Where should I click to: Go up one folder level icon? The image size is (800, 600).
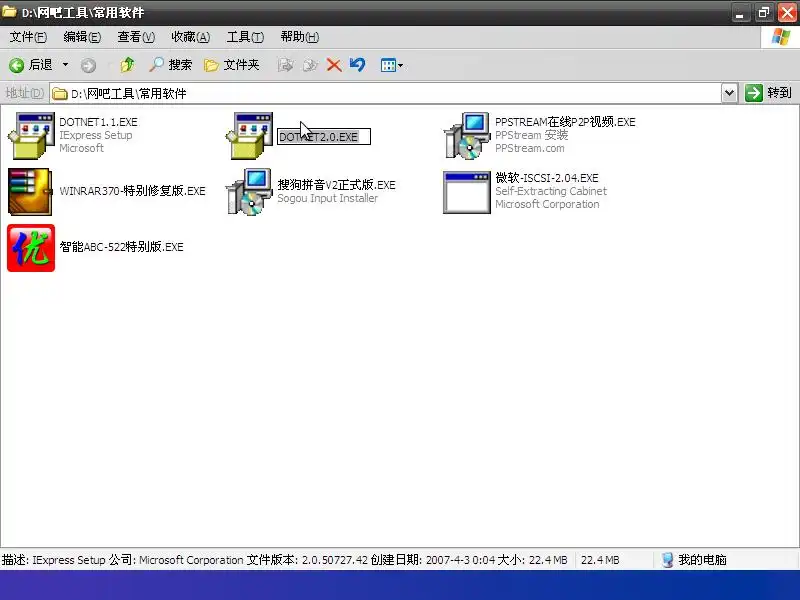128,65
